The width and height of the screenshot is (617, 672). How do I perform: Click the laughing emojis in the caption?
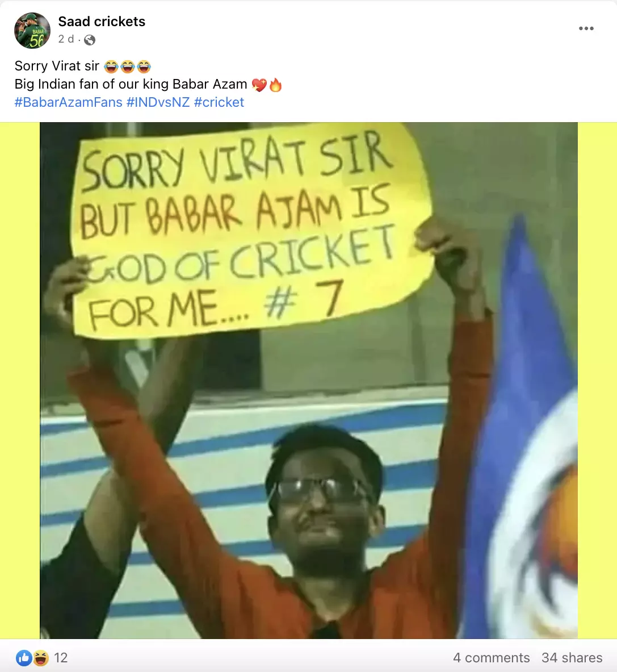(x=127, y=66)
